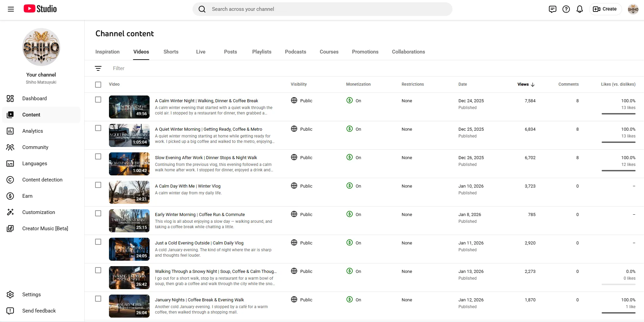Click likes ratio bar for January Nights

(618, 313)
